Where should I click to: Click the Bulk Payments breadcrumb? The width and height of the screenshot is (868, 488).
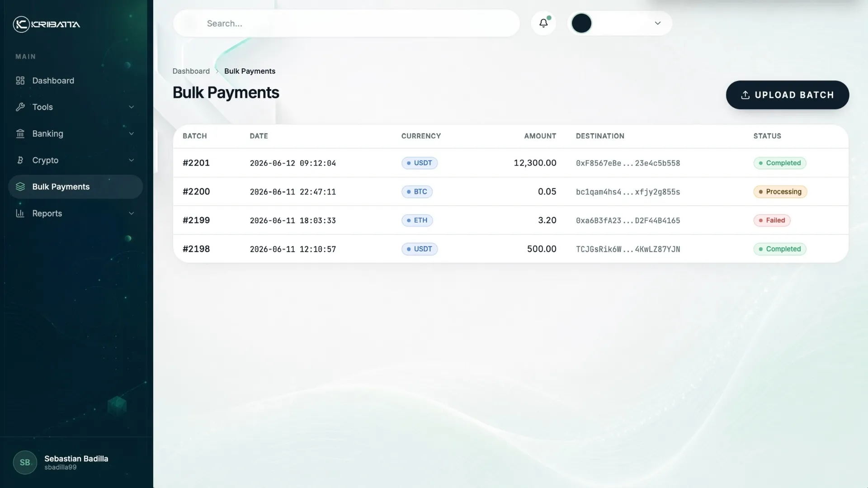(x=250, y=71)
